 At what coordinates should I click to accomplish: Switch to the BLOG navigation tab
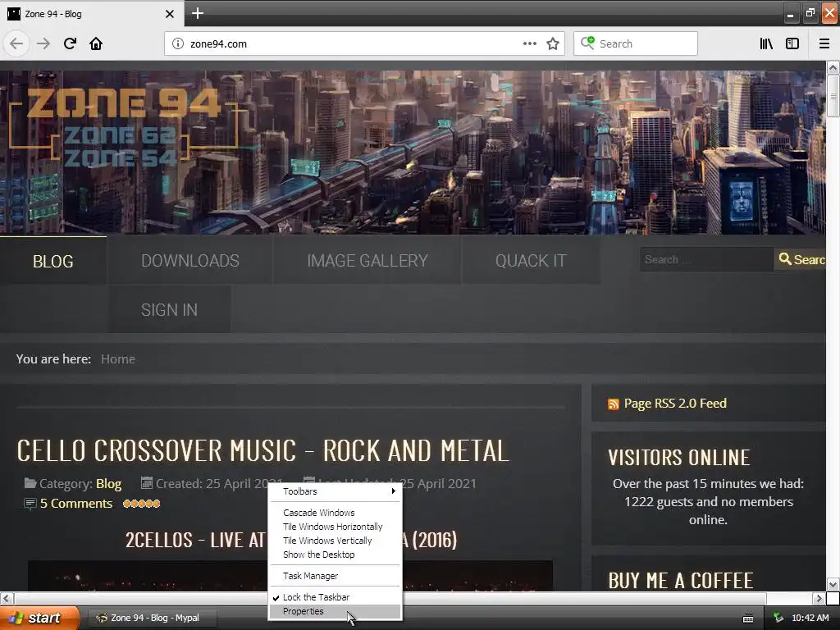pyautogui.click(x=53, y=261)
